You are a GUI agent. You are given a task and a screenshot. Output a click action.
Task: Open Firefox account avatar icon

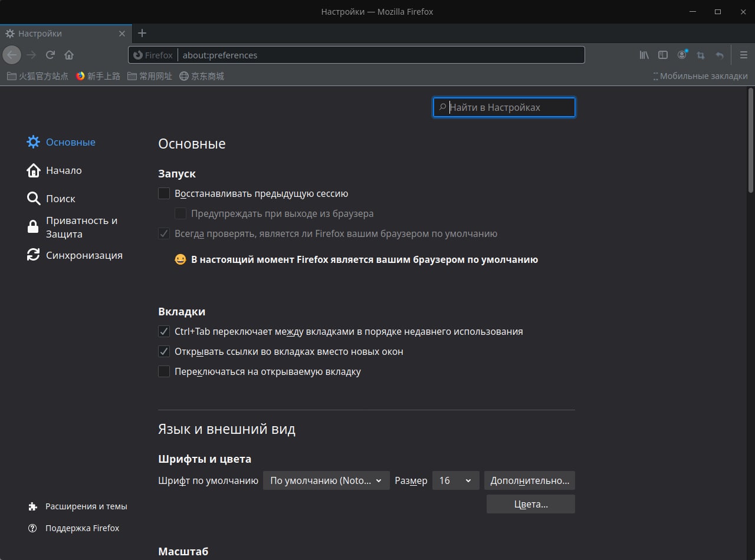point(682,55)
